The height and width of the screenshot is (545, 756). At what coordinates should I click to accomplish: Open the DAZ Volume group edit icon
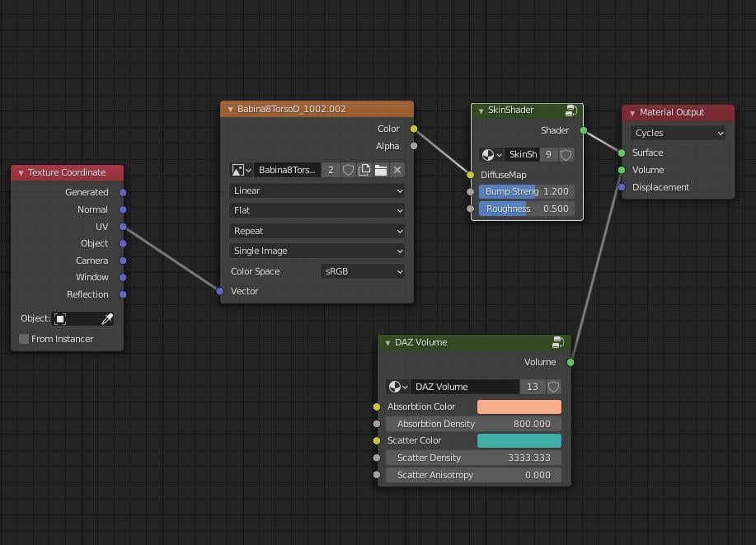click(x=558, y=342)
